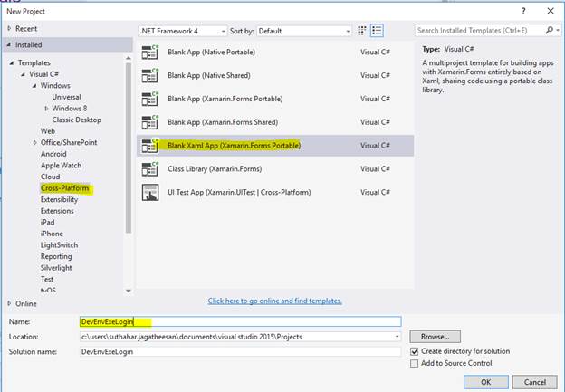Image resolution: width=565 pixels, height=392 pixels.
Task: Click the Blank App (Native Shared) template icon
Action: [x=150, y=76]
